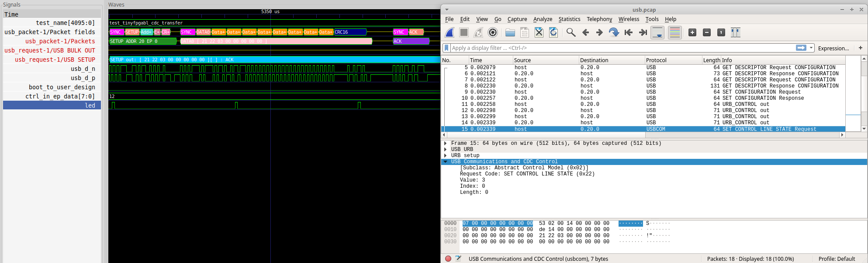
Task: Open the Analyze menu
Action: tap(543, 19)
